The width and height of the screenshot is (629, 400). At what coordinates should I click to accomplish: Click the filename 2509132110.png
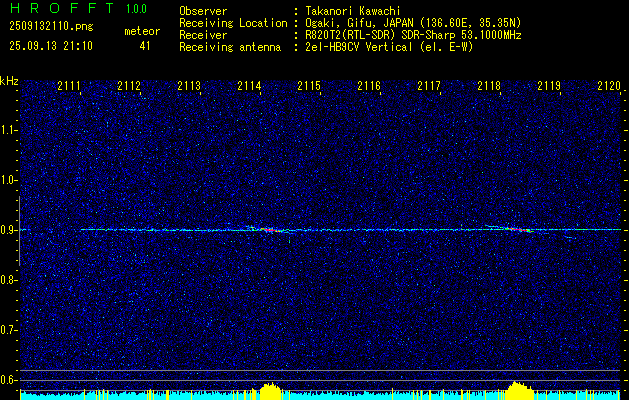pyautogui.click(x=51, y=26)
